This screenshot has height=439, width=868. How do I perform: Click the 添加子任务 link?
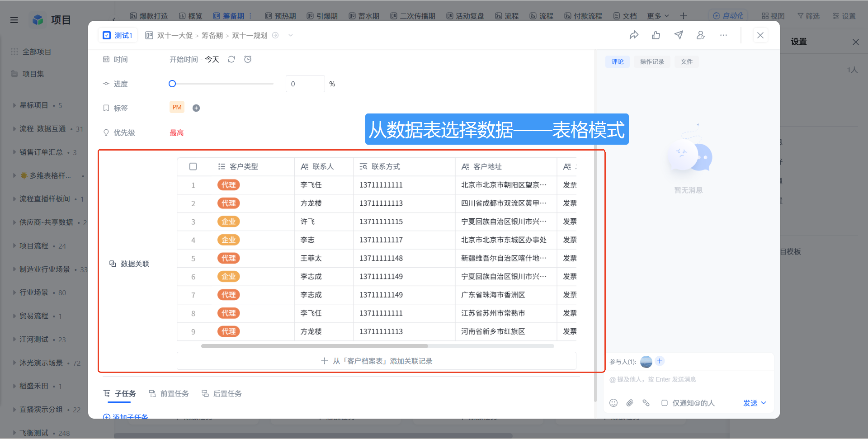pos(126,416)
